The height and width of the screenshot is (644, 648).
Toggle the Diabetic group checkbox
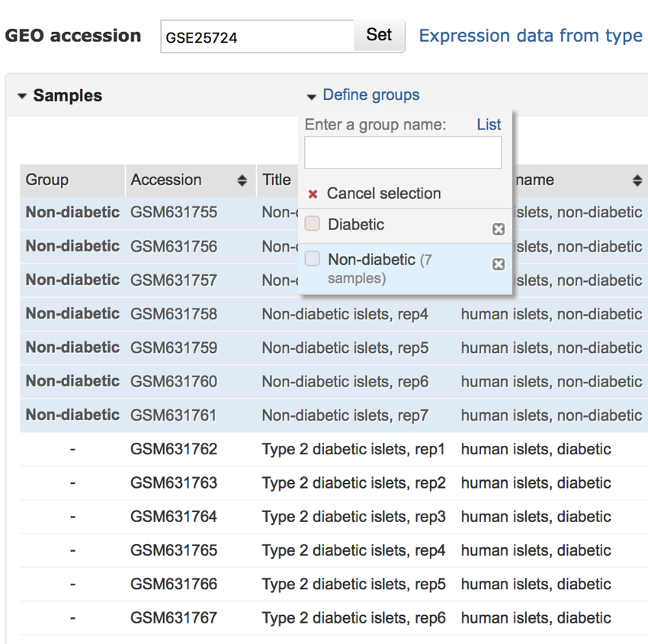[x=313, y=225]
